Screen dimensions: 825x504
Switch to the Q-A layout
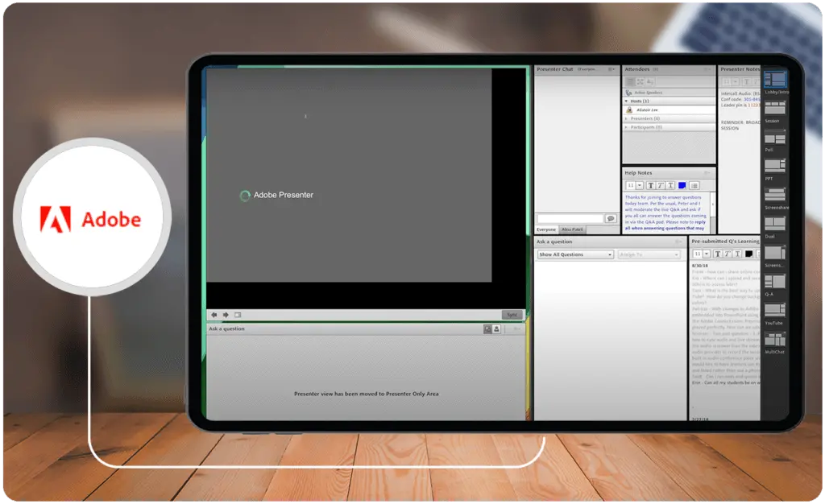click(775, 281)
